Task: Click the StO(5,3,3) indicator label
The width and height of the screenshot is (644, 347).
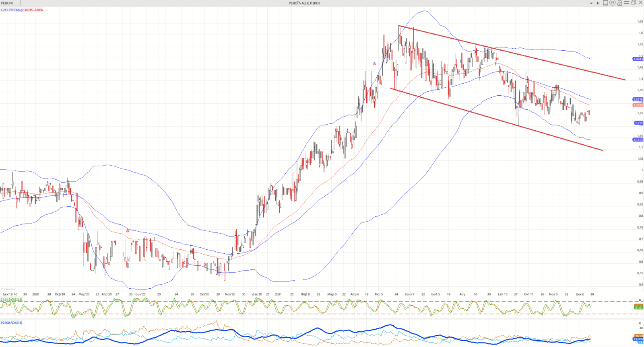Action: tap(12, 300)
